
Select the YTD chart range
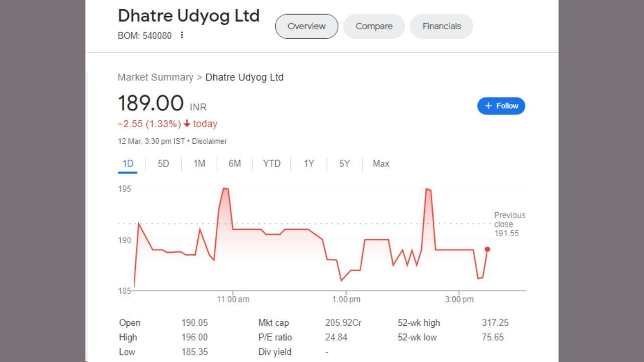click(272, 163)
